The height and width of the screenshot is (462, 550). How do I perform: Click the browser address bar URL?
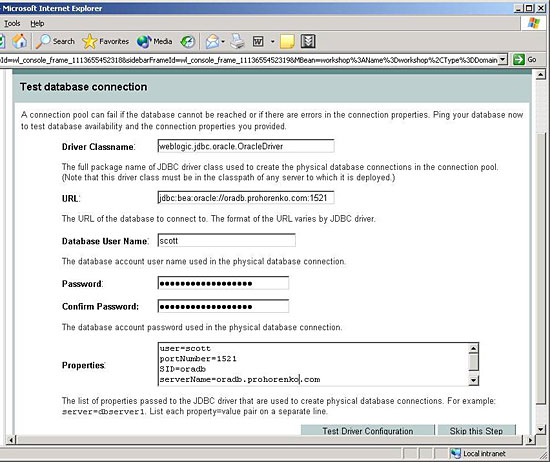pos(249,60)
